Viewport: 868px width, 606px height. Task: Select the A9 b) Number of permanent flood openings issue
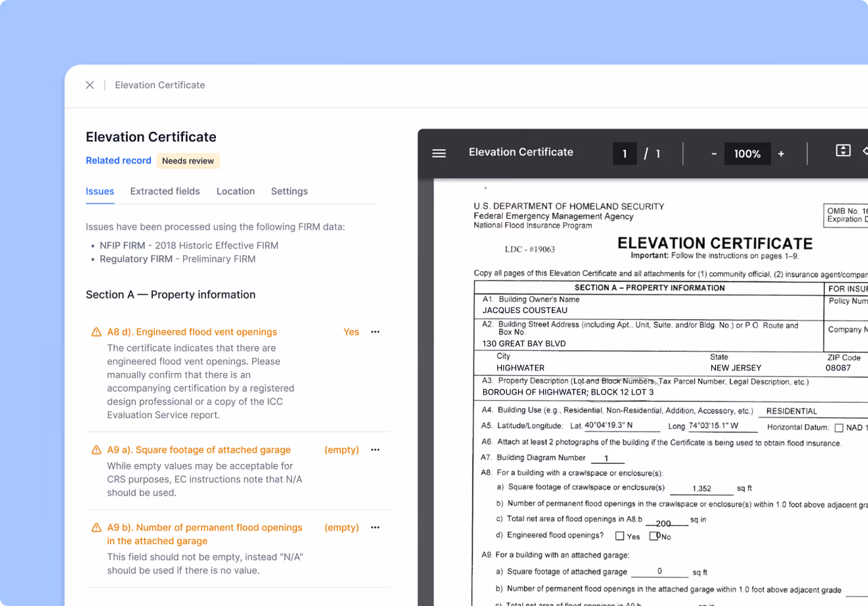205,535
